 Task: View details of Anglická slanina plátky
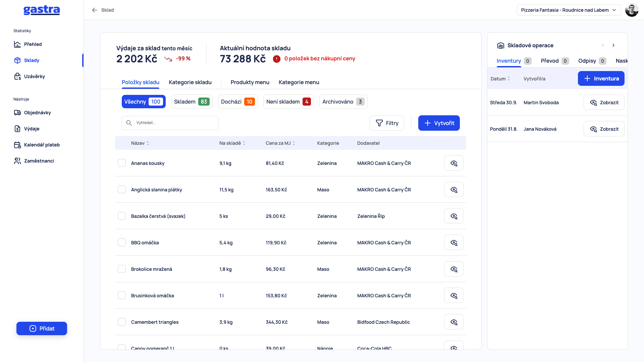click(x=453, y=190)
